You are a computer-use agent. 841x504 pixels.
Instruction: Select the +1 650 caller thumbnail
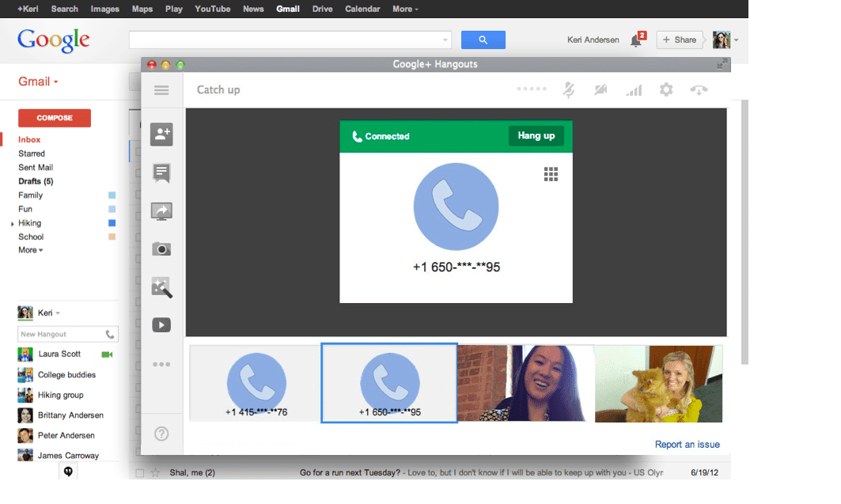[x=389, y=383]
